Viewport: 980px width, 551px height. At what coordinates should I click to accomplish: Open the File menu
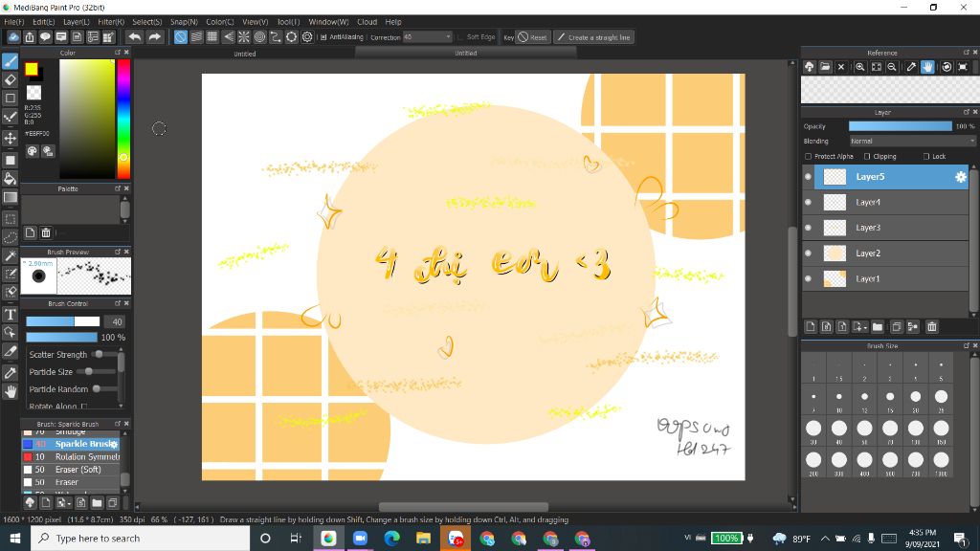13,22
